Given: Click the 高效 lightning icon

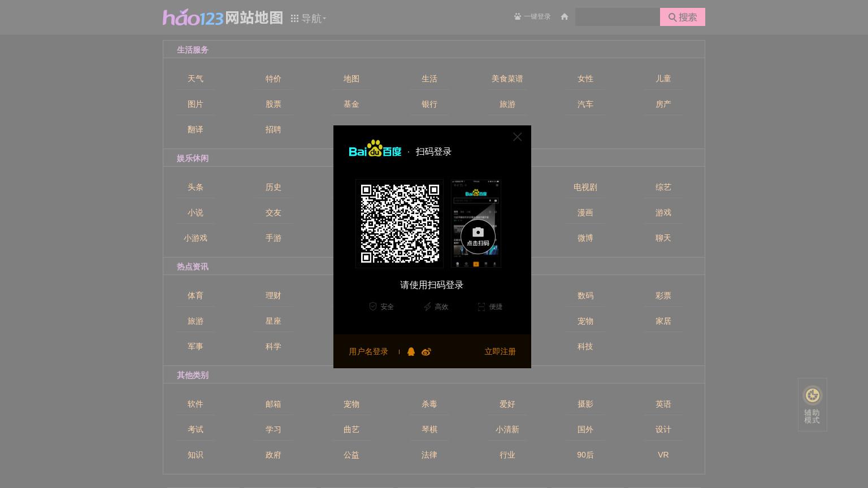Looking at the screenshot, I should 427,307.
